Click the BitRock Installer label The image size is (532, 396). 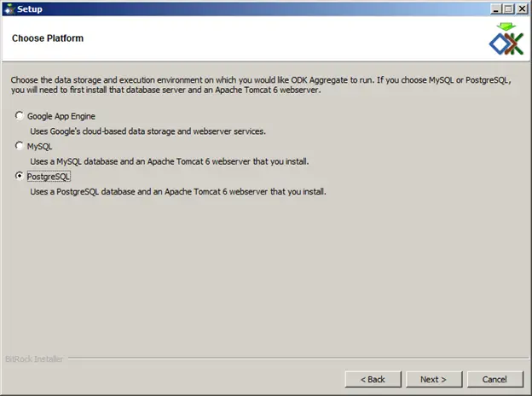pos(34,359)
